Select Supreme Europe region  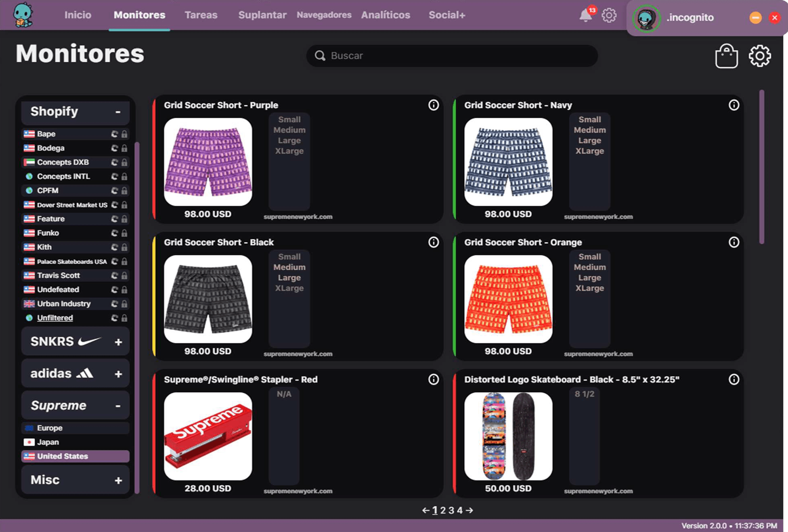(x=75, y=428)
